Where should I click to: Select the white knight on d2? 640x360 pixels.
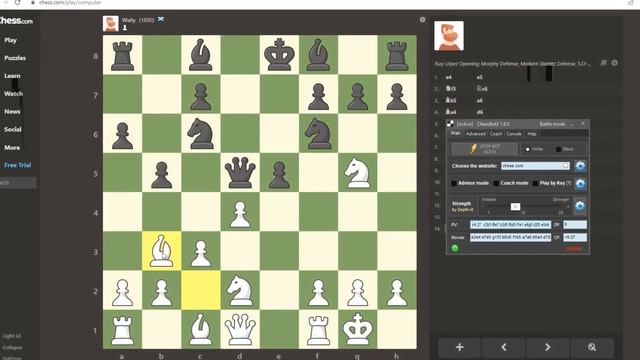[240, 290]
